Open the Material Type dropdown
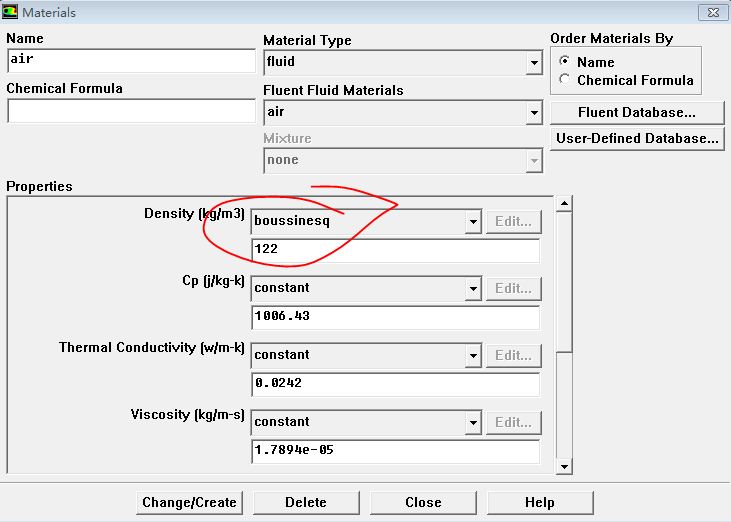 point(534,63)
